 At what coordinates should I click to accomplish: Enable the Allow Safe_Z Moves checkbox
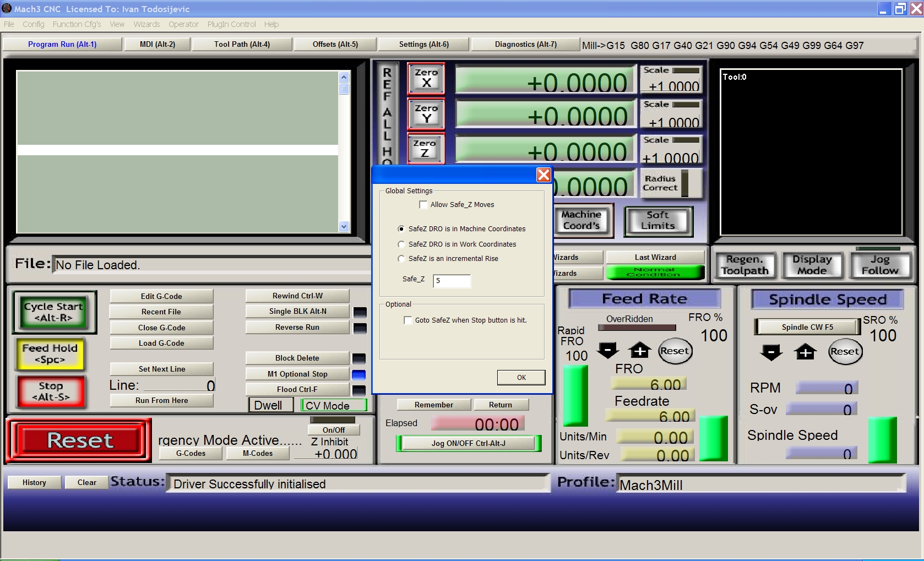(423, 205)
